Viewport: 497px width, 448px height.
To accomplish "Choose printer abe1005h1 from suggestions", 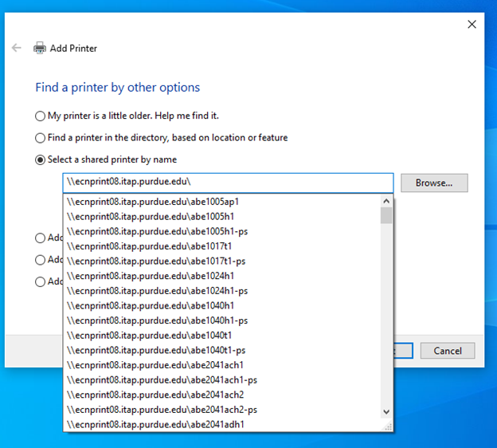I will point(222,217).
